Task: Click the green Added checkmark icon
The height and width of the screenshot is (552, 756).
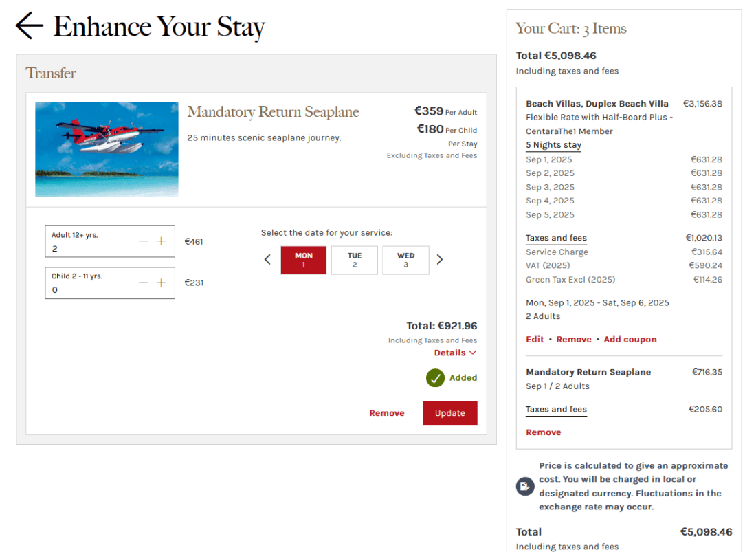Action: pyautogui.click(x=435, y=378)
